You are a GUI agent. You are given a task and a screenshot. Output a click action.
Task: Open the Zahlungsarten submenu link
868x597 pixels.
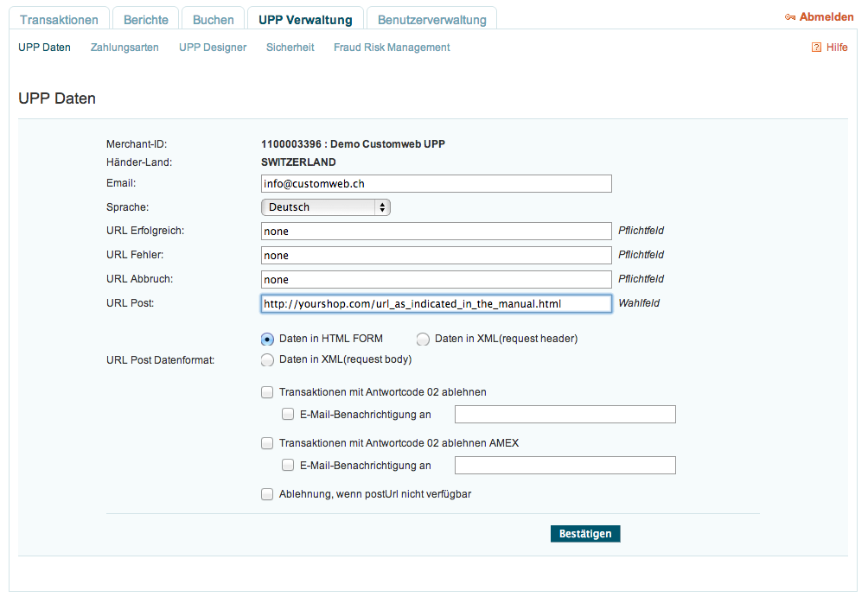124,48
